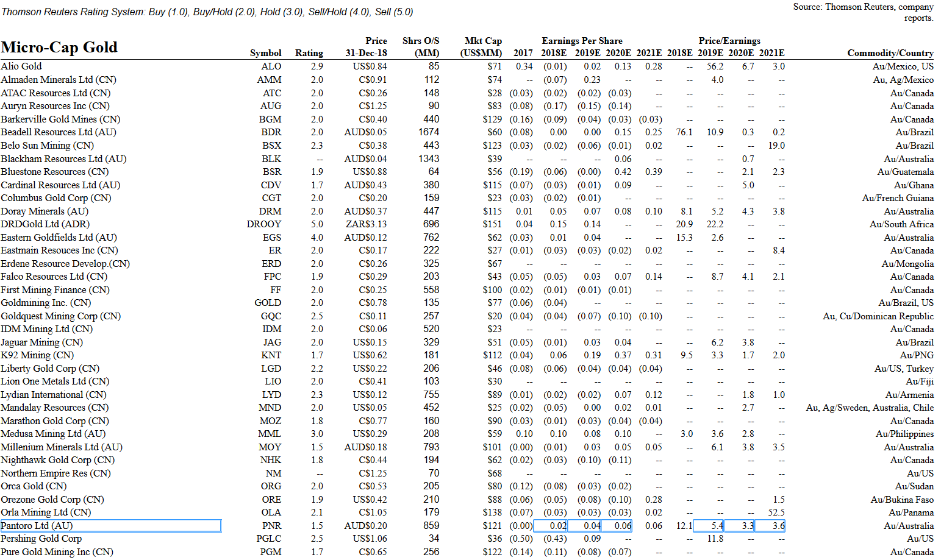Click the Thomson Reuters Rating System note
Screen dimensions: 941x560
click(207, 12)
